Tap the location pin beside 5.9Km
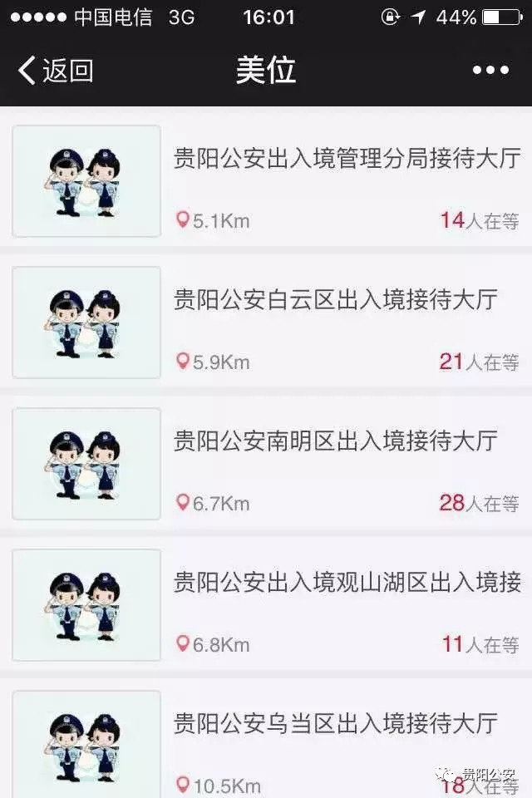Viewport: 532px width, 798px height. tap(182, 362)
